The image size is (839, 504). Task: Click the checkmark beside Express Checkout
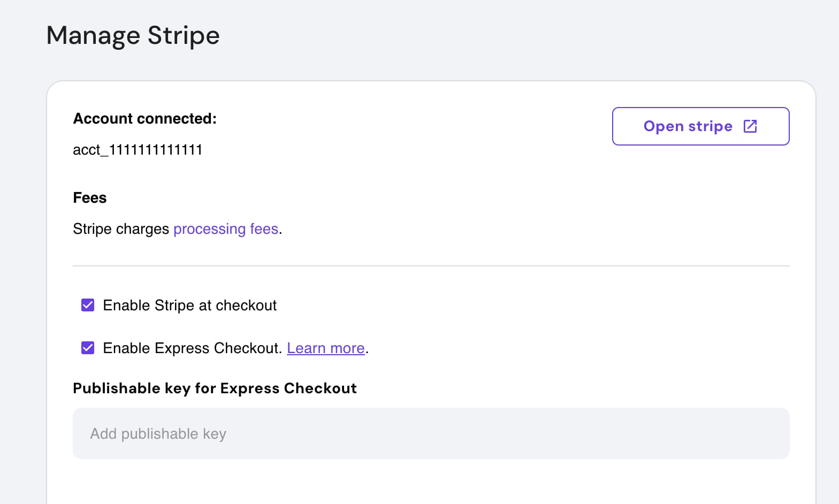(88, 348)
